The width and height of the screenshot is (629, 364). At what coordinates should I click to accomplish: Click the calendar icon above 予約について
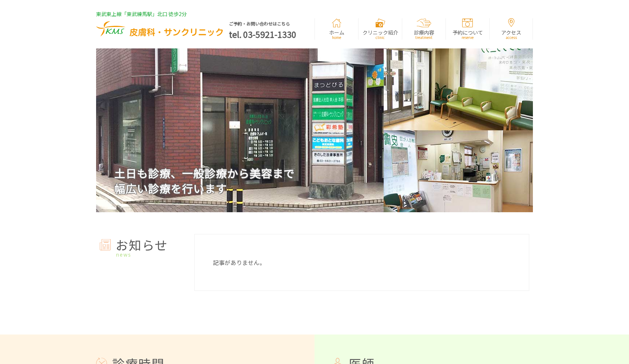467,23
